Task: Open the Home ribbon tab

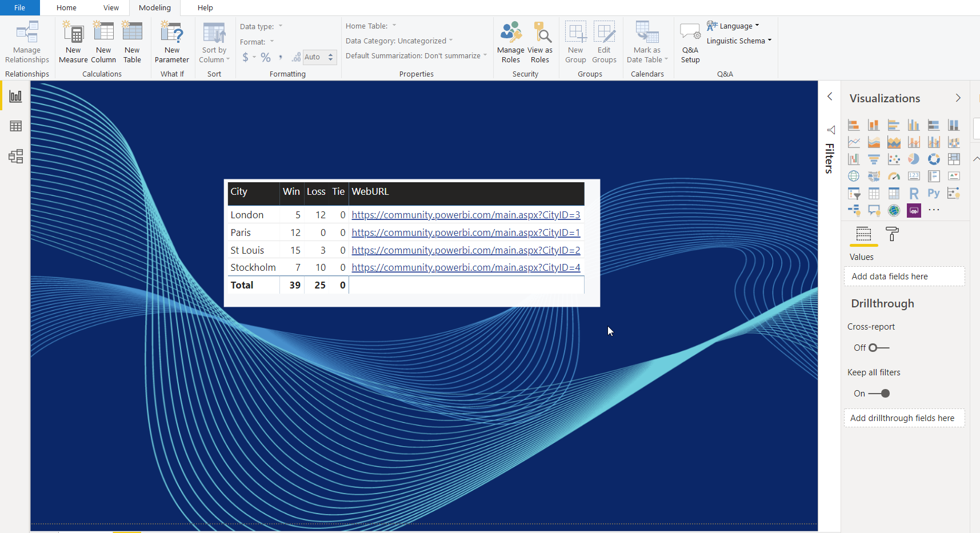Action: point(66,8)
